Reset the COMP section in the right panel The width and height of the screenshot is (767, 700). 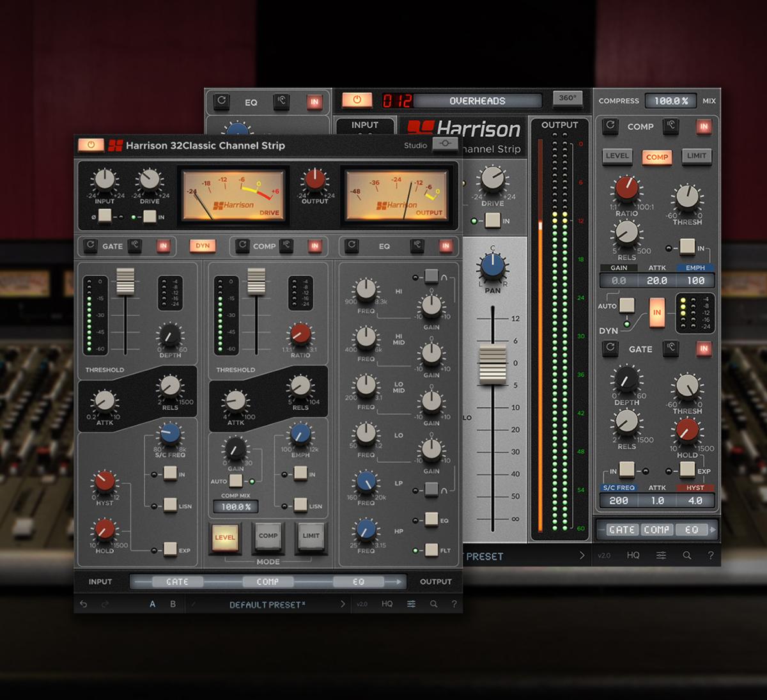point(610,125)
